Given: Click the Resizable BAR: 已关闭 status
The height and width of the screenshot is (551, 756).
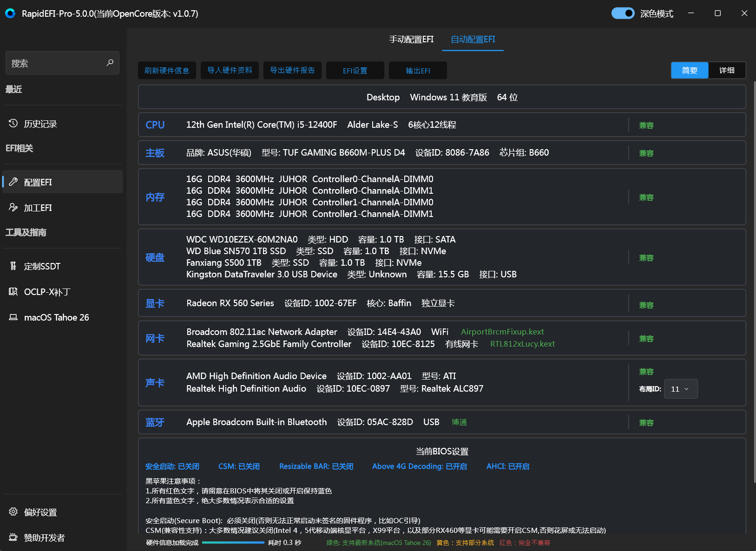Looking at the screenshot, I should coord(316,466).
